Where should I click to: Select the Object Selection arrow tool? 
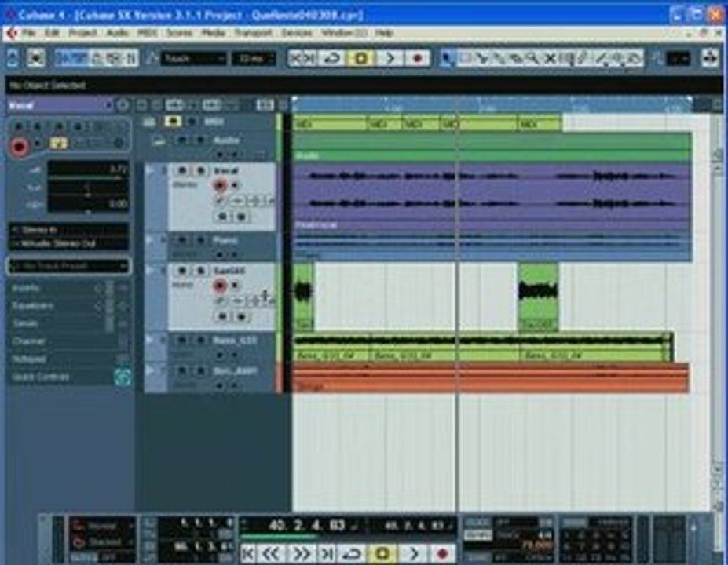point(447,58)
